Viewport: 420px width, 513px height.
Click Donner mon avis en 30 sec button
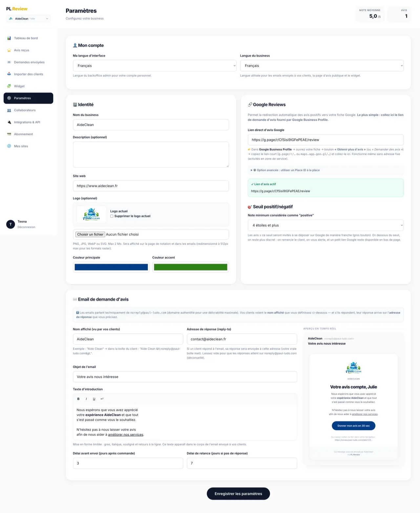coord(353,426)
